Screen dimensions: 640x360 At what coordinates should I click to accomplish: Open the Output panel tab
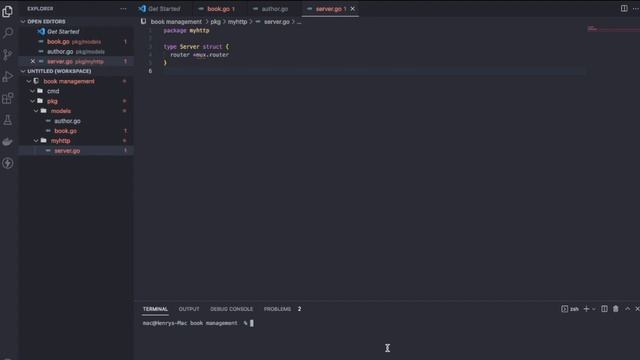coord(189,309)
